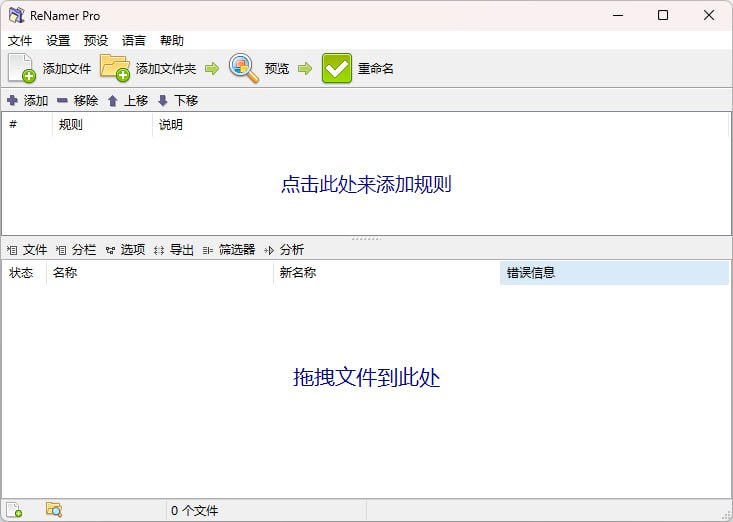Move the rule up with the 上移 arrow
Screen dimensions: 733x522
click(113, 101)
